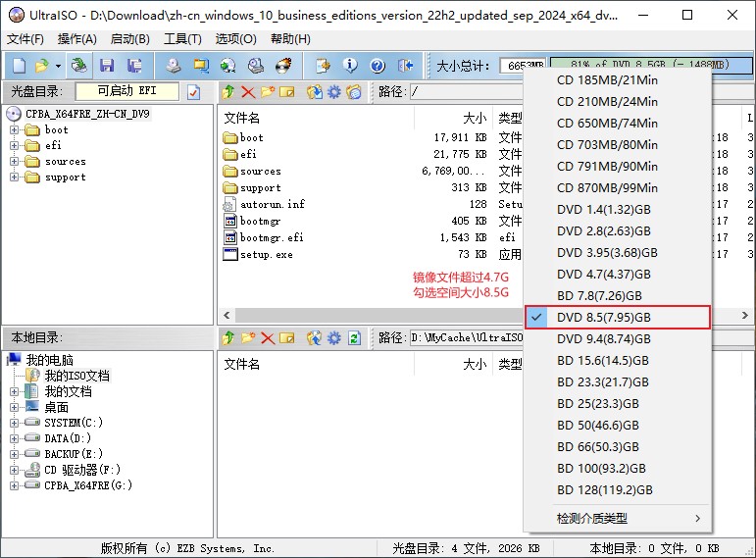Click 大小 column header in image file list
Image resolution: width=756 pixels, height=558 pixels.
point(474,117)
